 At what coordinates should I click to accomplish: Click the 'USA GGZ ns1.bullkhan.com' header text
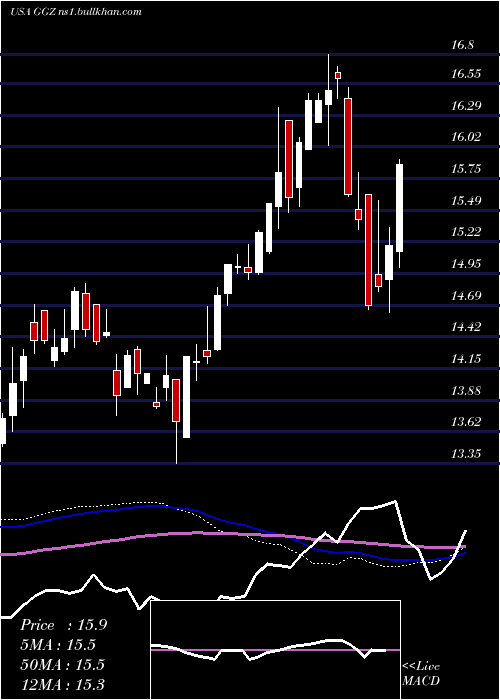75,12
